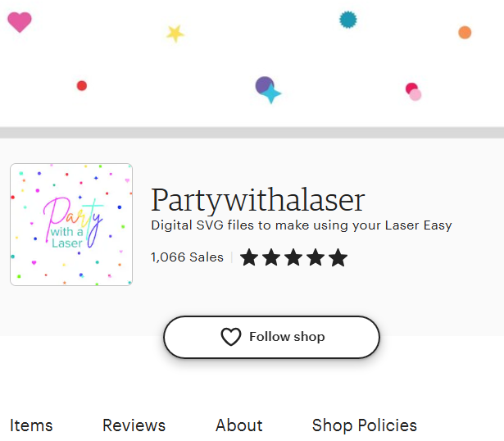Viewport: 504px width, 441px height.
Task: Click the teal starburst shape in the banner
Action: click(348, 20)
